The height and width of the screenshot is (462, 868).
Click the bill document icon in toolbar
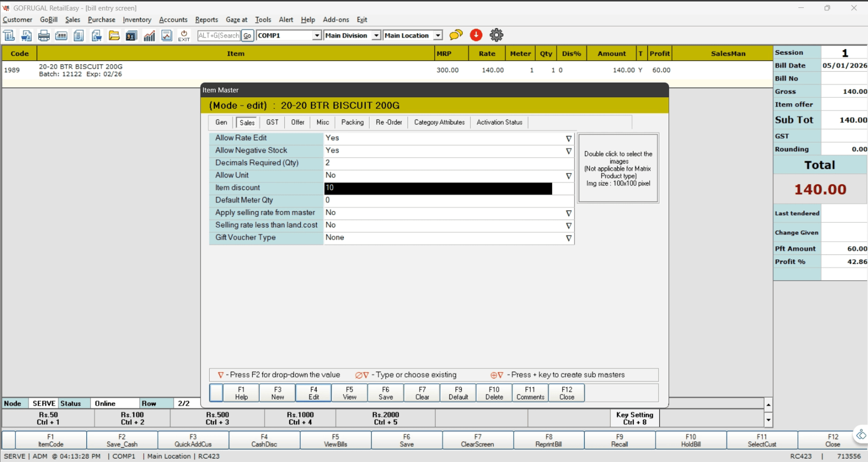point(9,36)
